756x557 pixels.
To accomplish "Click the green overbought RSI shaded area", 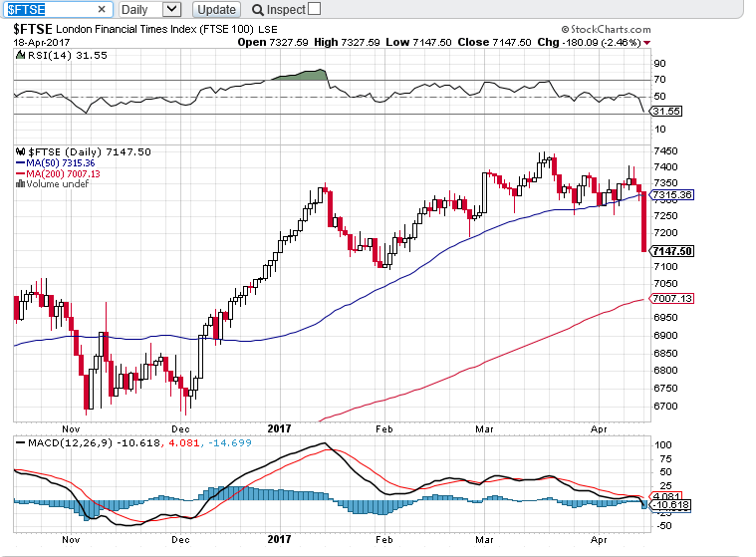I will pos(305,75).
